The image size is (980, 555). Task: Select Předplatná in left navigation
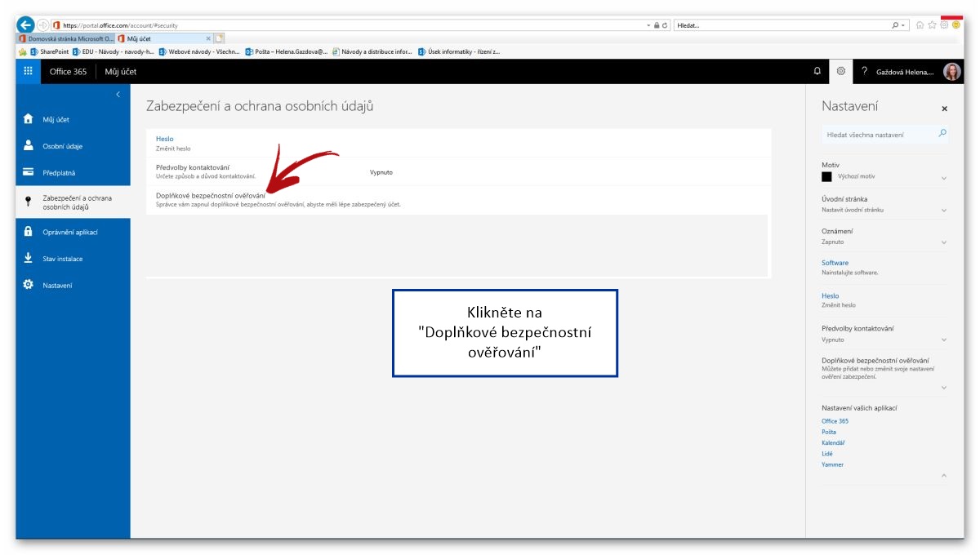(59, 173)
